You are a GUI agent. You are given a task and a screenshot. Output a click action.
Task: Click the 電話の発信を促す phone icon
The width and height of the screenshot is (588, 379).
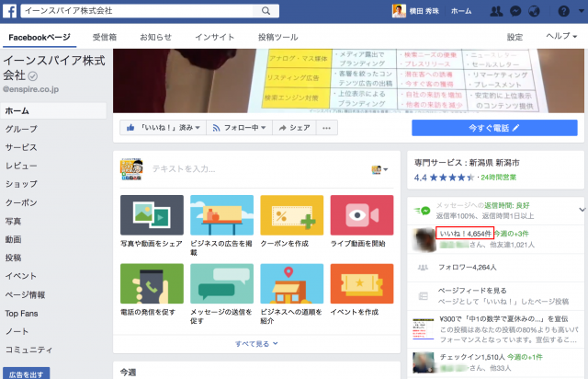pyautogui.click(x=152, y=283)
